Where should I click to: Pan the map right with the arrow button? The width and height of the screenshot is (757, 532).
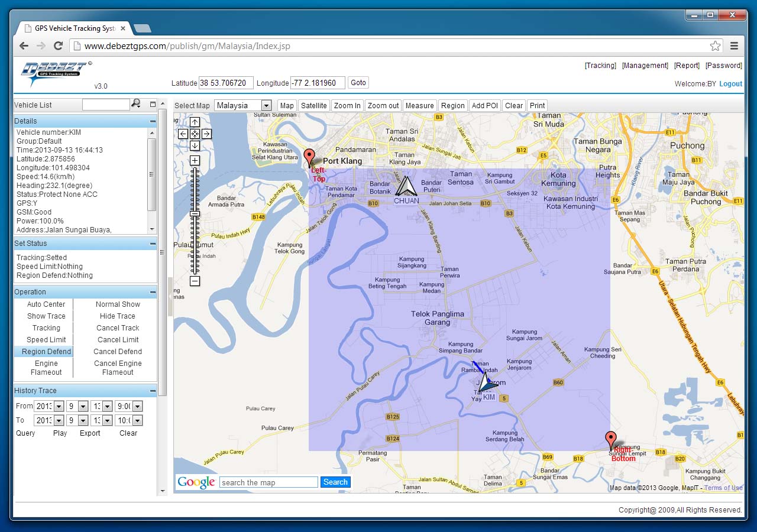206,134
